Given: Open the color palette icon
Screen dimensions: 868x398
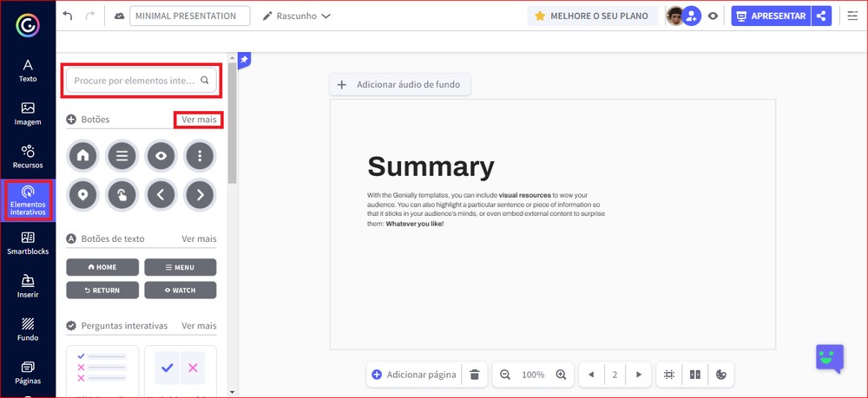Looking at the screenshot, I should (720, 375).
